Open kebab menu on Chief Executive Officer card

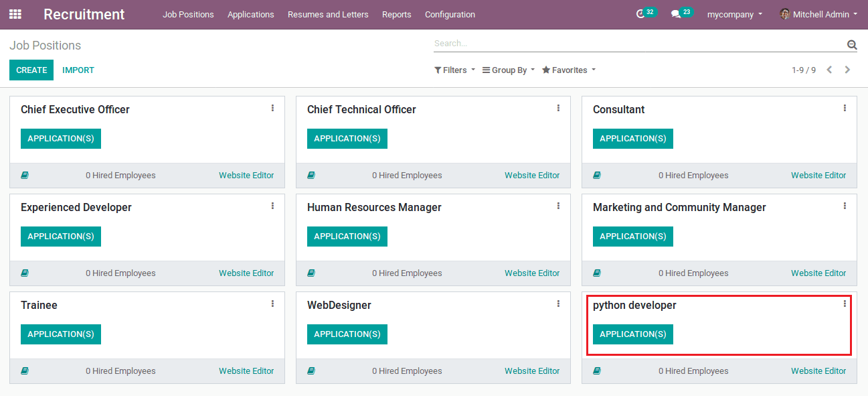click(272, 108)
